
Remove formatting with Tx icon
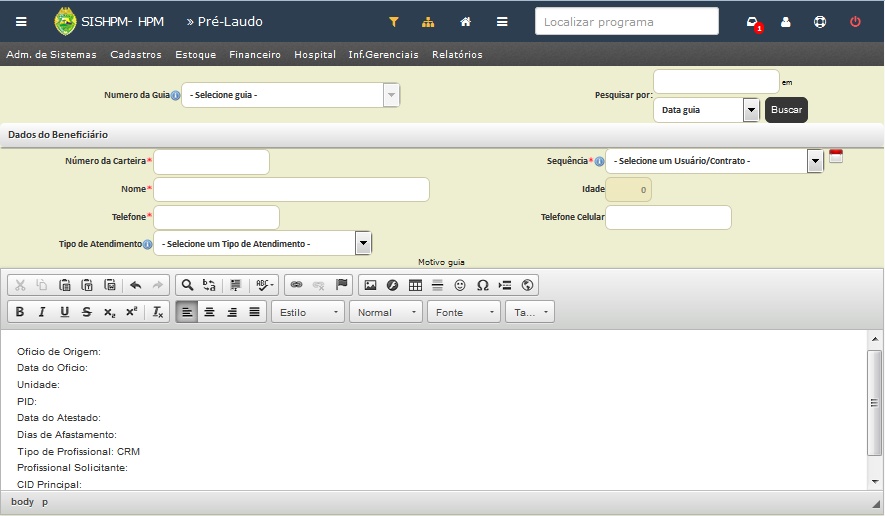(158, 312)
